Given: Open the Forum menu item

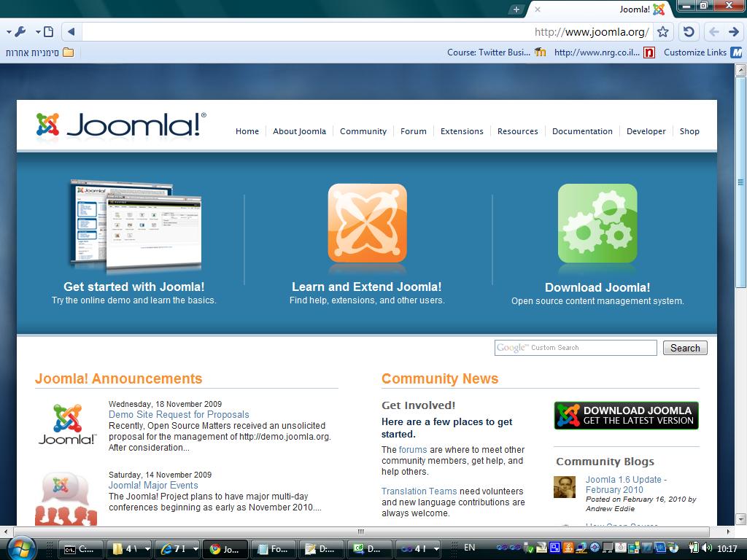Looking at the screenshot, I should click(x=414, y=131).
